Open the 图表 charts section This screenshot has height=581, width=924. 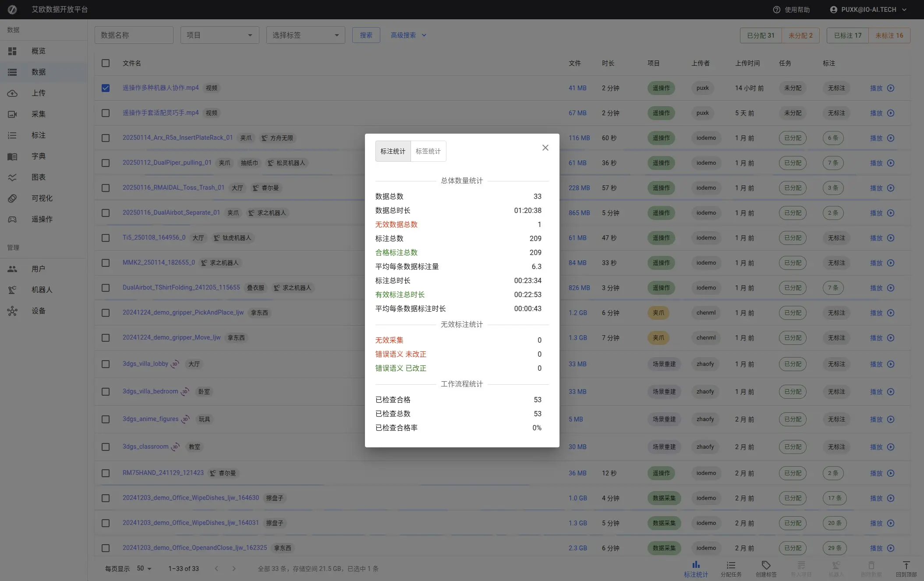(x=39, y=177)
